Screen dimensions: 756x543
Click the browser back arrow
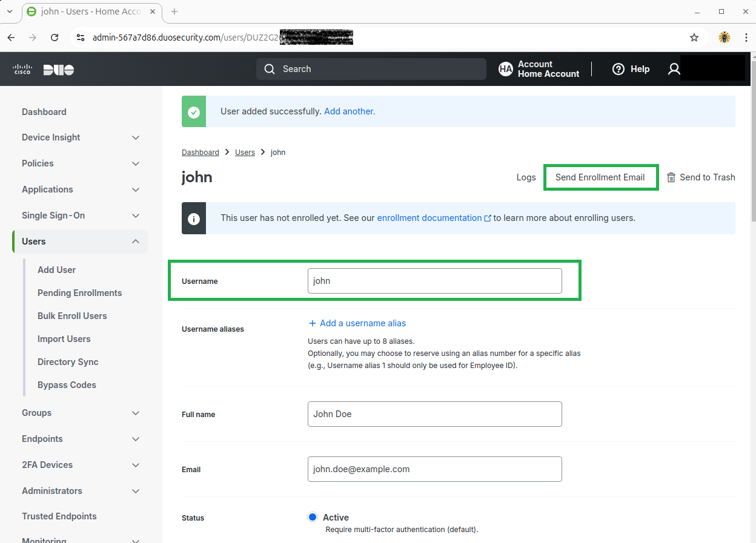(11, 38)
